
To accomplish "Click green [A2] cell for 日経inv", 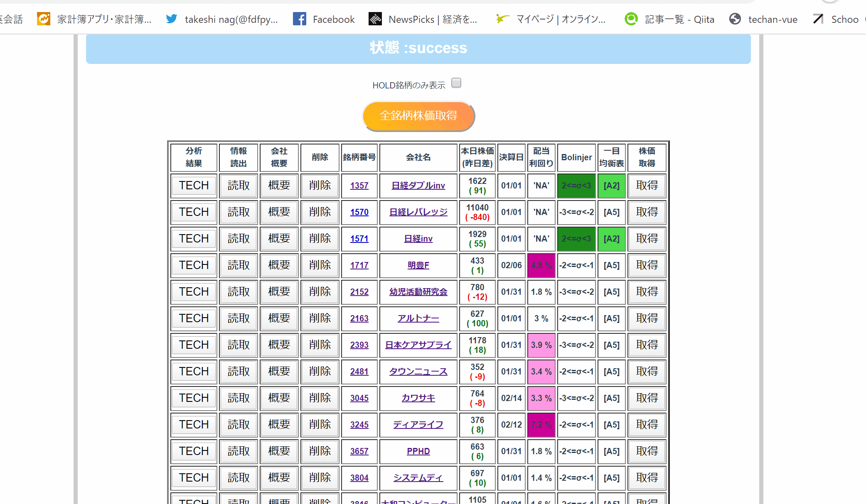I will tap(611, 239).
